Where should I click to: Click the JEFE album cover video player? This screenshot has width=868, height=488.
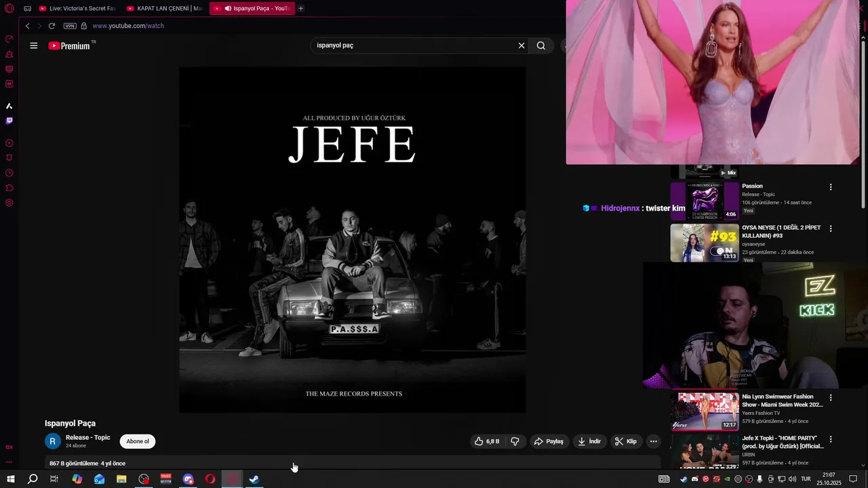353,239
